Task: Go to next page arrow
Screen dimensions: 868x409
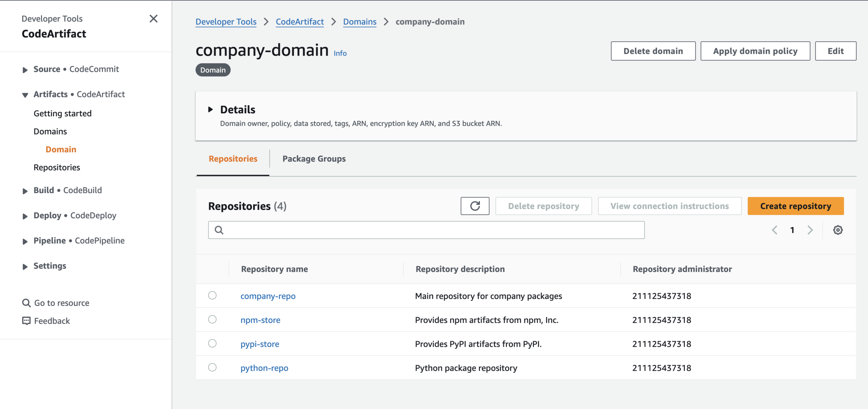Action: point(810,230)
